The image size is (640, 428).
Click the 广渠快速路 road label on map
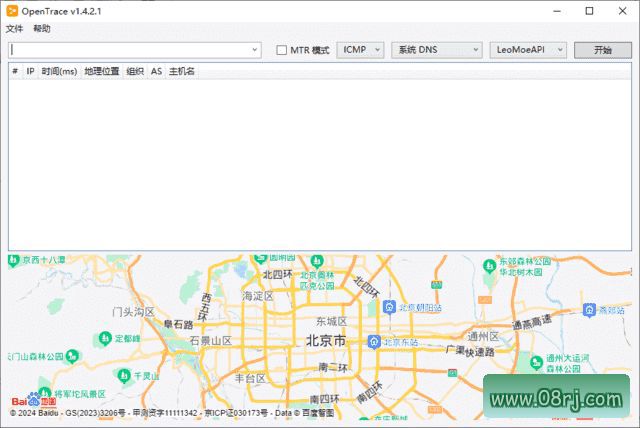coord(470,351)
